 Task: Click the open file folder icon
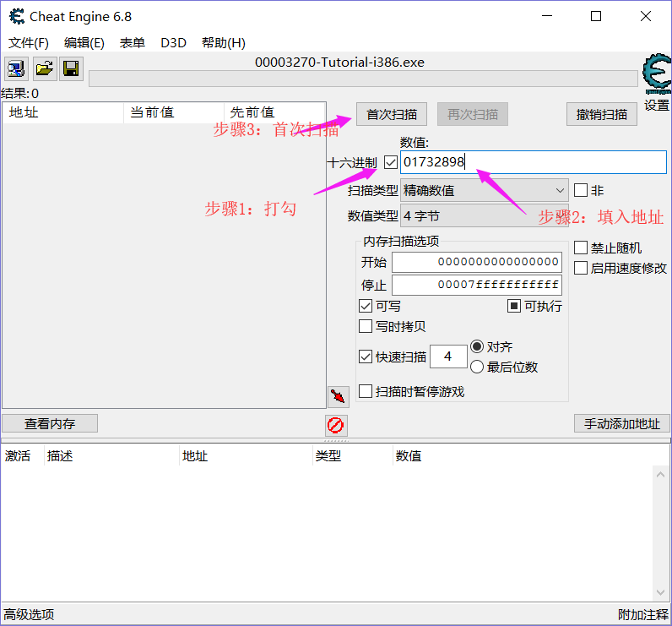[x=45, y=68]
